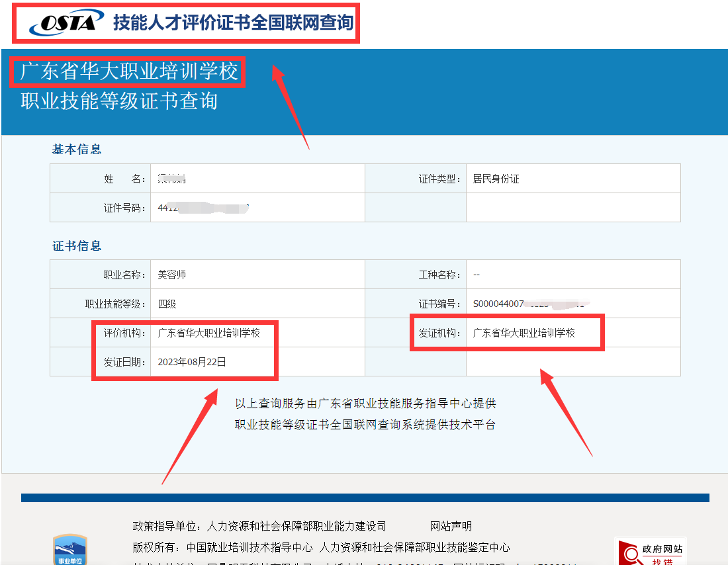The width and height of the screenshot is (728, 565).
Task: Click the masked ID number starting with 44
Action: [x=203, y=208]
